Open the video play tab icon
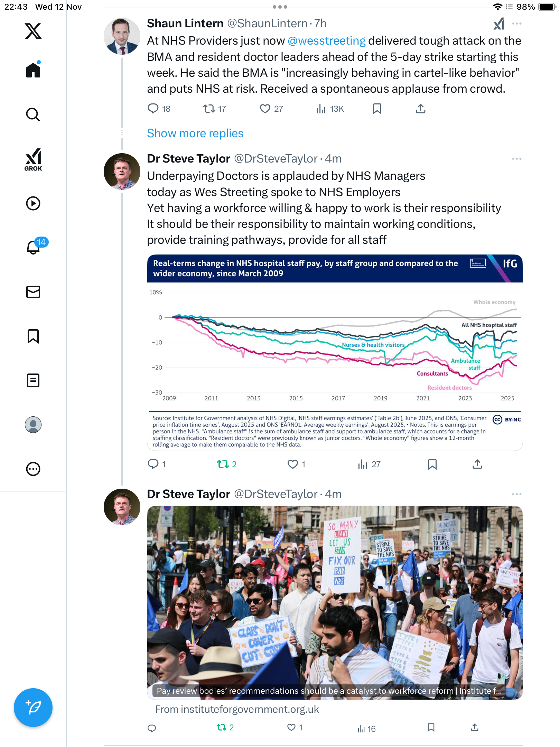 tap(33, 203)
